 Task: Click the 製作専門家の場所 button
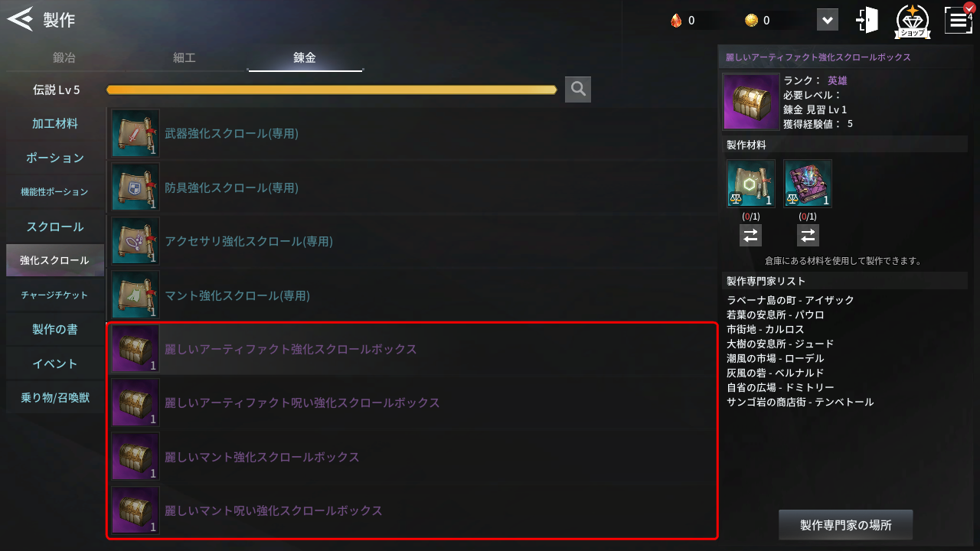click(x=846, y=526)
